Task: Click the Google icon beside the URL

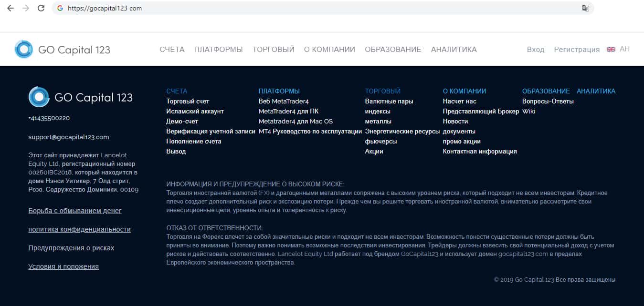Action: click(x=60, y=8)
